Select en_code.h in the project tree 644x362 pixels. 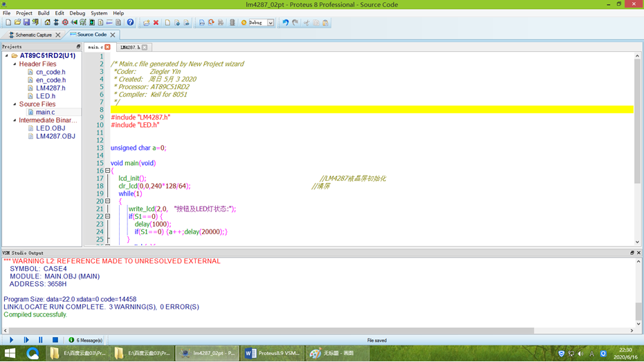50,80
